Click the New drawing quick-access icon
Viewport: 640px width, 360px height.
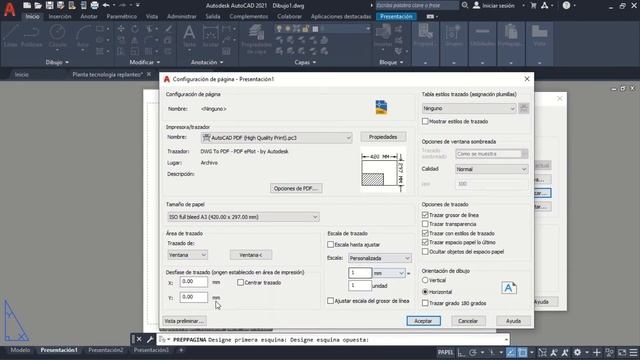click(x=27, y=5)
